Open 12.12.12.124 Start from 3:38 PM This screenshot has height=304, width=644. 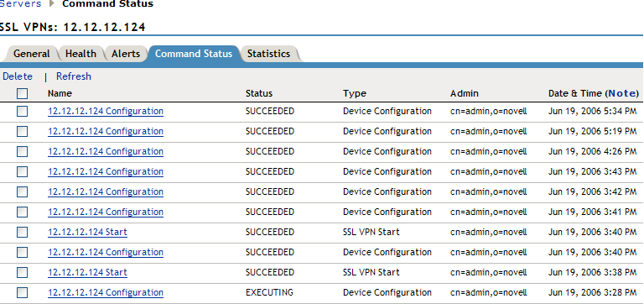click(87, 272)
